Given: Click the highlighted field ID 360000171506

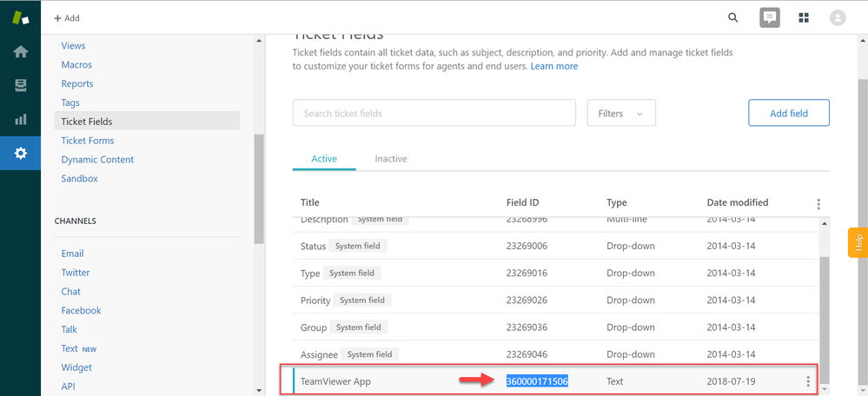Looking at the screenshot, I should (538, 381).
